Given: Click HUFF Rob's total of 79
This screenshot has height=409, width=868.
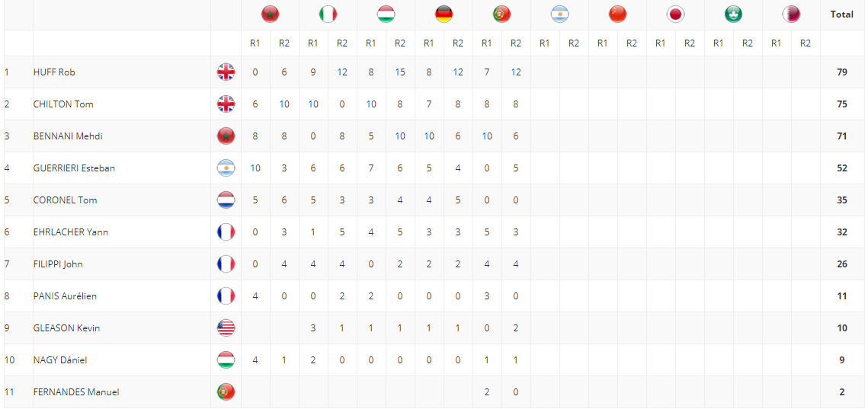Looking at the screenshot, I should 842,72.
